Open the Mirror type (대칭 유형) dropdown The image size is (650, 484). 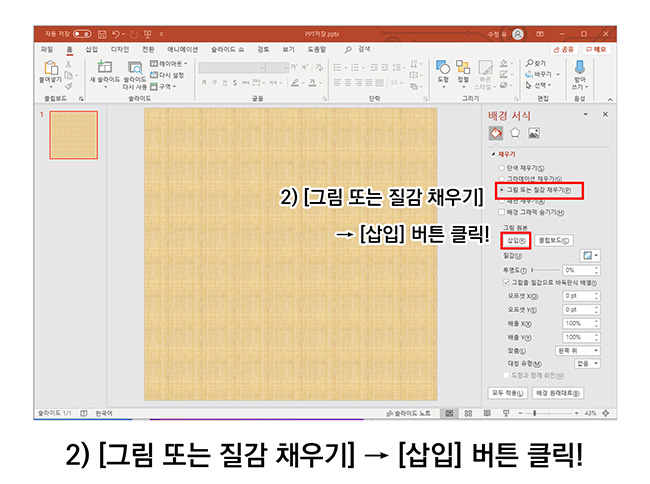tap(587, 363)
